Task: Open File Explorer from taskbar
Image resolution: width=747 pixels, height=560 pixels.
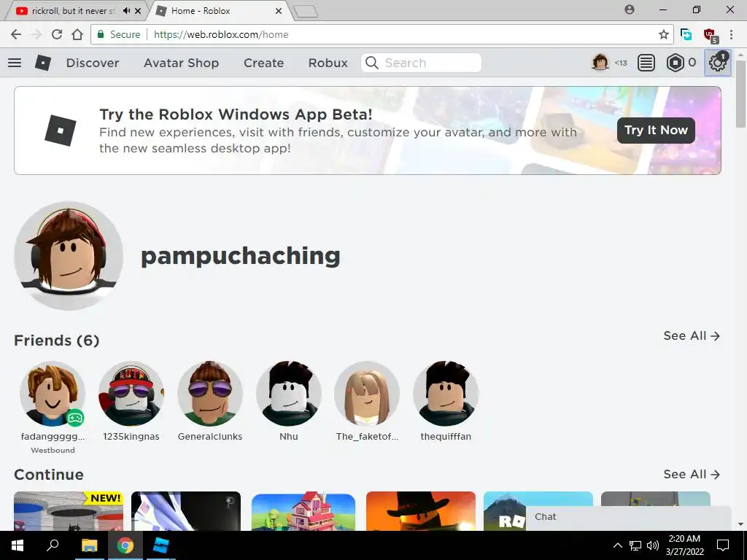Action: 89,545
